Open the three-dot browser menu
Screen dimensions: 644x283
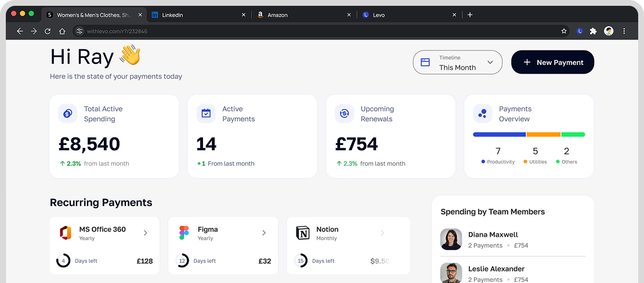point(624,31)
